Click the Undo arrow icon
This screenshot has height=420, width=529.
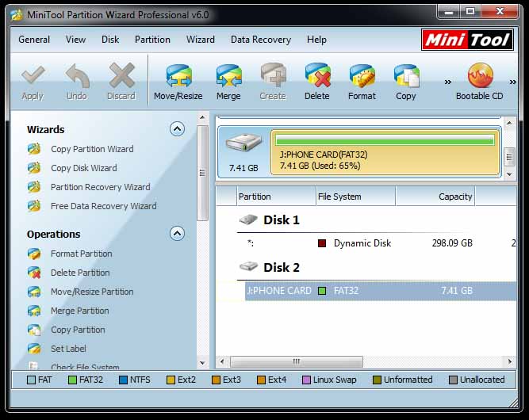pos(77,75)
